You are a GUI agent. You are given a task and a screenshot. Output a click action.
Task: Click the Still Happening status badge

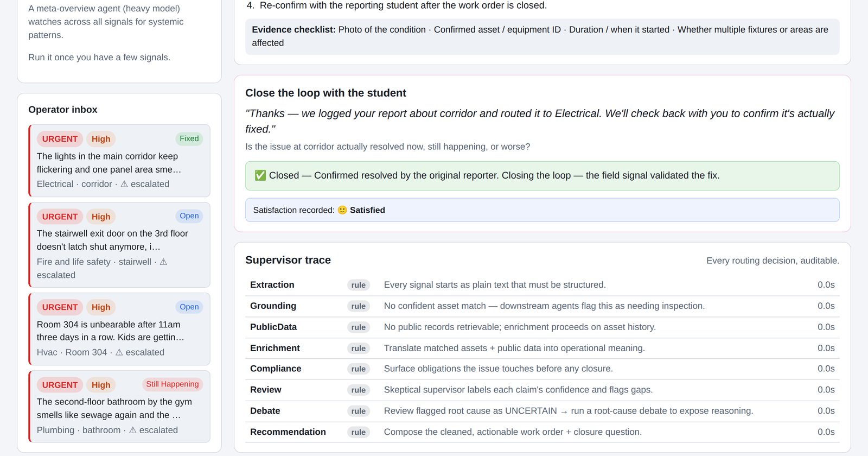pos(173,384)
